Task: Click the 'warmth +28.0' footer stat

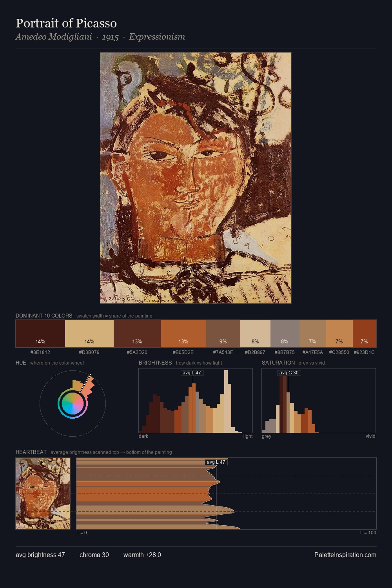Action: [142, 555]
